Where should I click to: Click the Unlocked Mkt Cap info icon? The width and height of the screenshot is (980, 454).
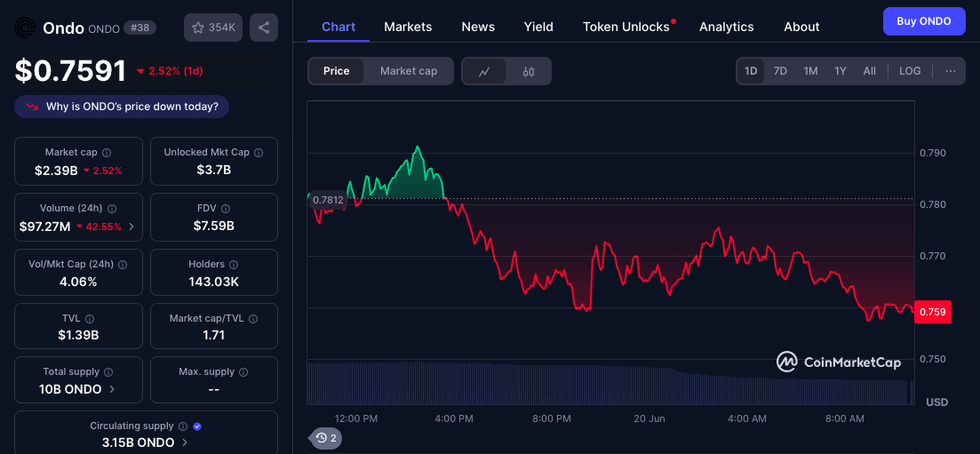(259, 153)
